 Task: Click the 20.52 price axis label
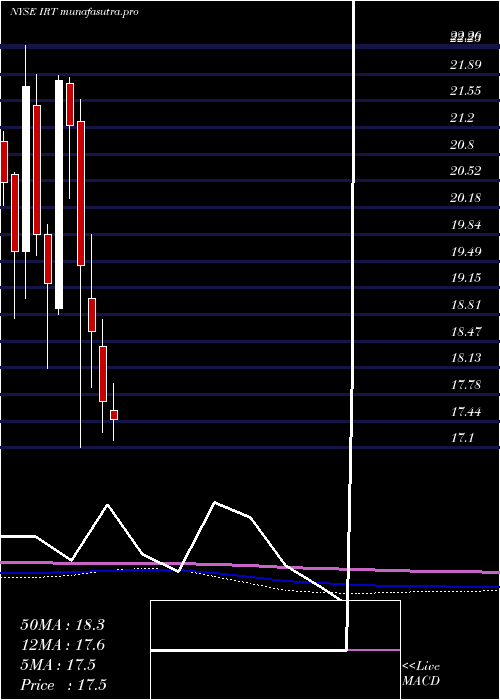point(465,171)
